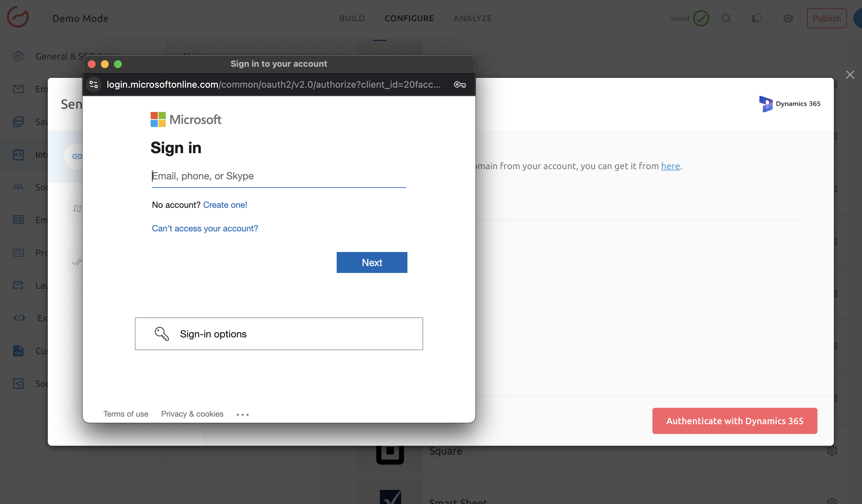Click the Next button in Microsoft sign-in
Screen dimensions: 862x504
coord(372,262)
